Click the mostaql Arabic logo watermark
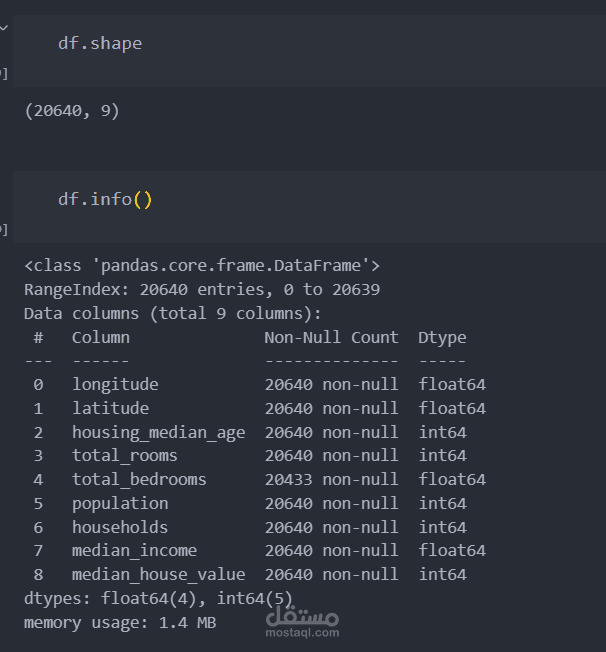This screenshot has width=606, height=652. point(302,616)
